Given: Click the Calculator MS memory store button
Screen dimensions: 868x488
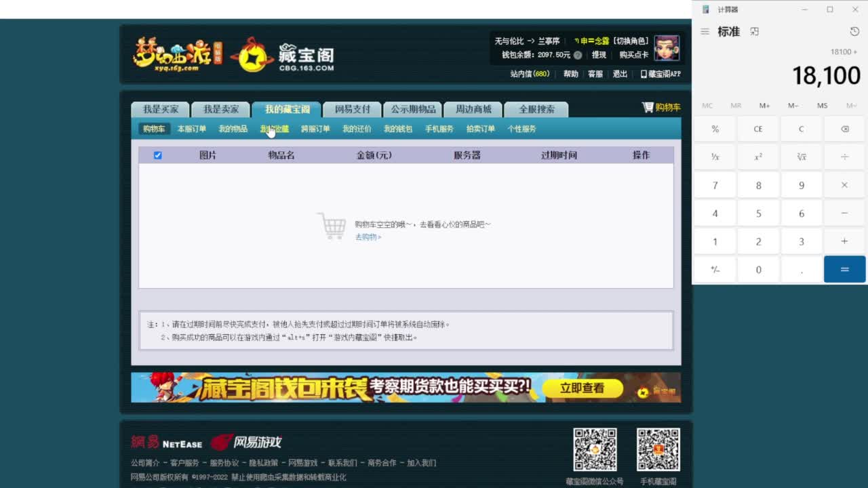Looking at the screenshot, I should coord(822,106).
